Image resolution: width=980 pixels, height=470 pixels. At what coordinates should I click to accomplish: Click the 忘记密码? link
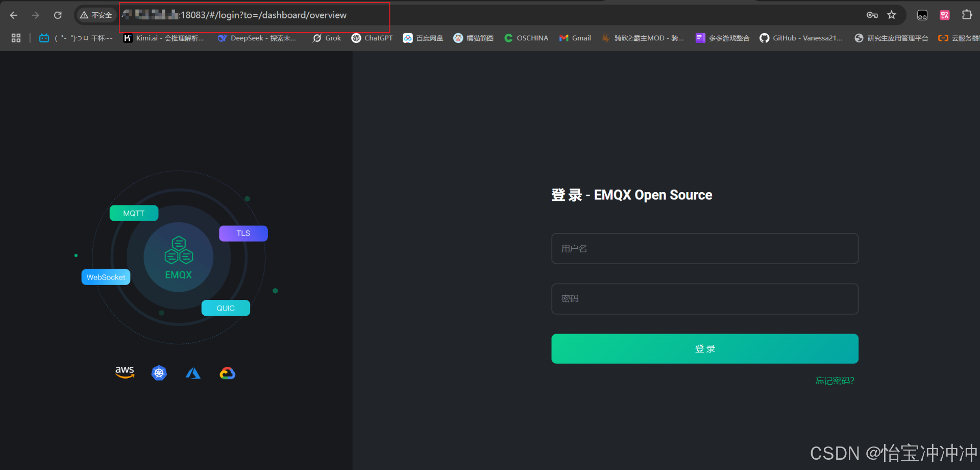[835, 381]
